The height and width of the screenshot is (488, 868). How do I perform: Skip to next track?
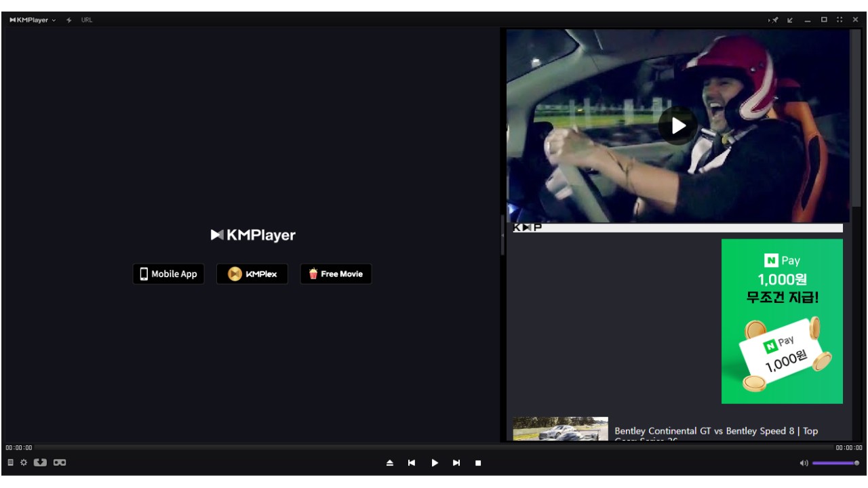point(456,463)
